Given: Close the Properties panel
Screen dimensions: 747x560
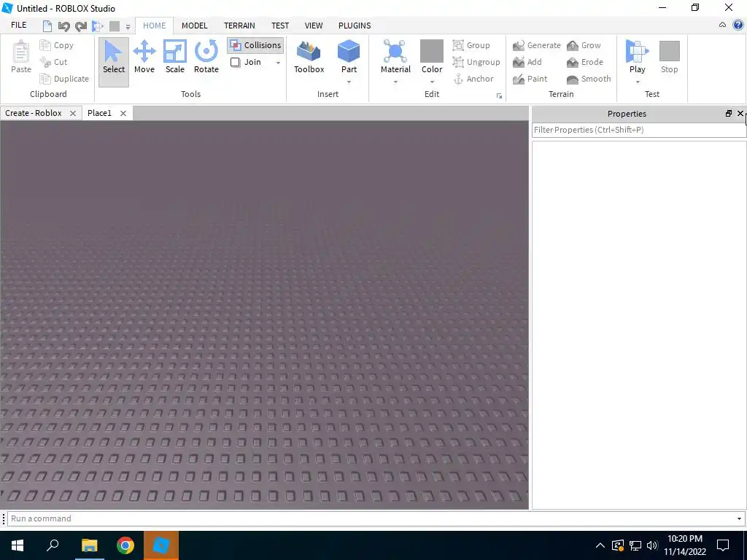Looking at the screenshot, I should point(740,113).
